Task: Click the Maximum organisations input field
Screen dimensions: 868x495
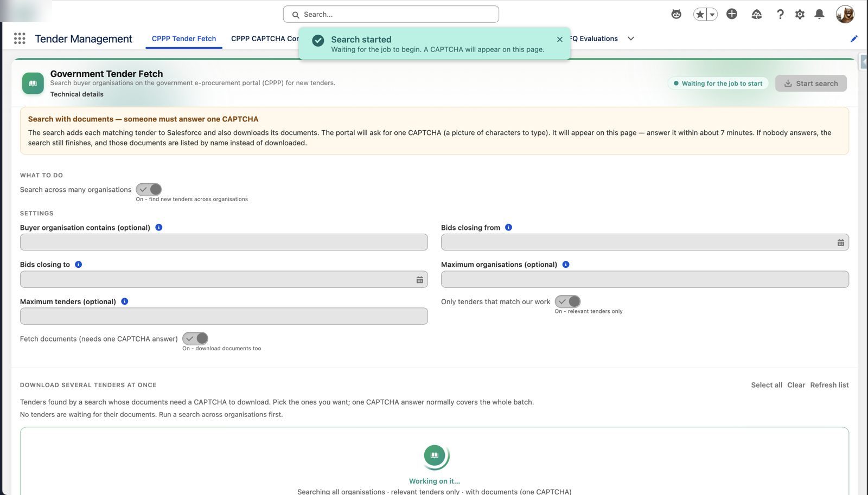Action: click(x=645, y=279)
